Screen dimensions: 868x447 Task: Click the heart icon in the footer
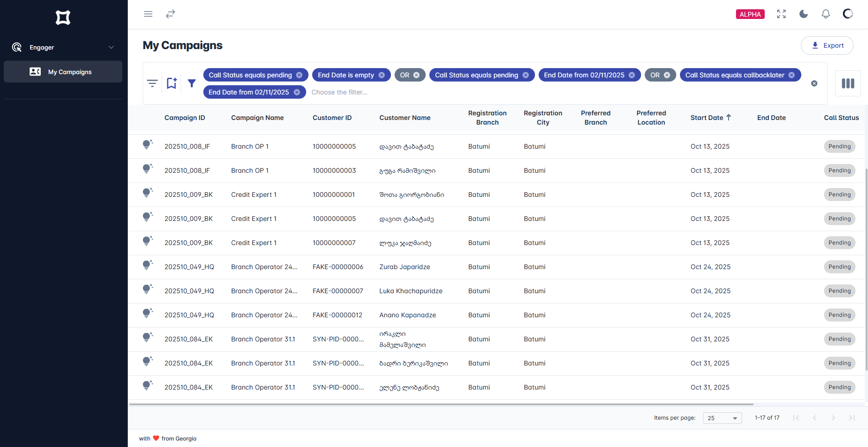[x=156, y=438]
